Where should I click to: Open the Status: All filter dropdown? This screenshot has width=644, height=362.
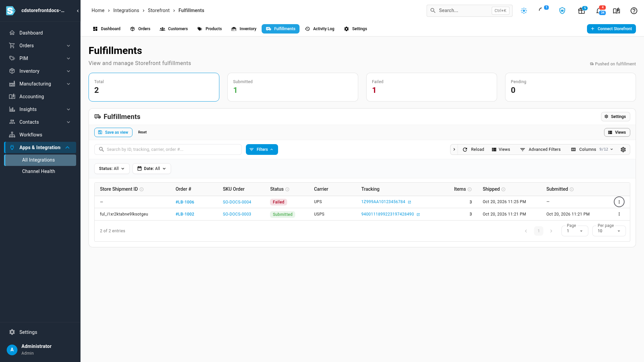pyautogui.click(x=112, y=169)
